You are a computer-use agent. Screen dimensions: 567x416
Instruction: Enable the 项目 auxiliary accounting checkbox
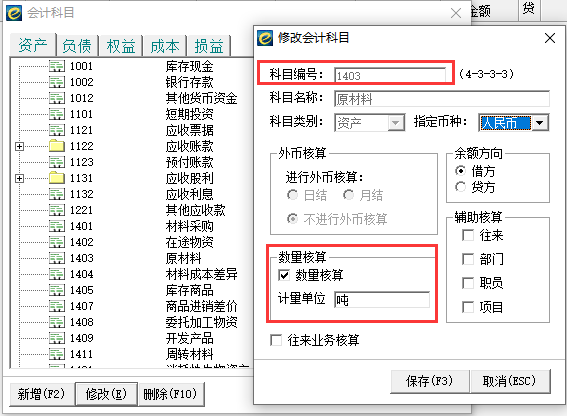tap(468, 307)
